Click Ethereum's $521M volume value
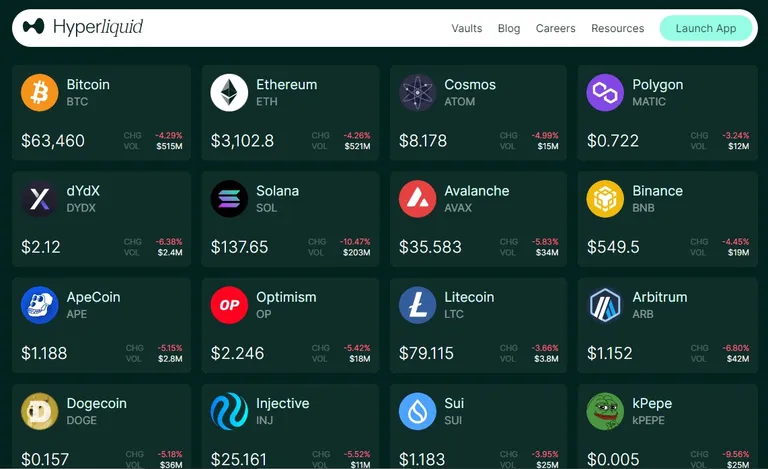768x469 pixels. (357, 146)
